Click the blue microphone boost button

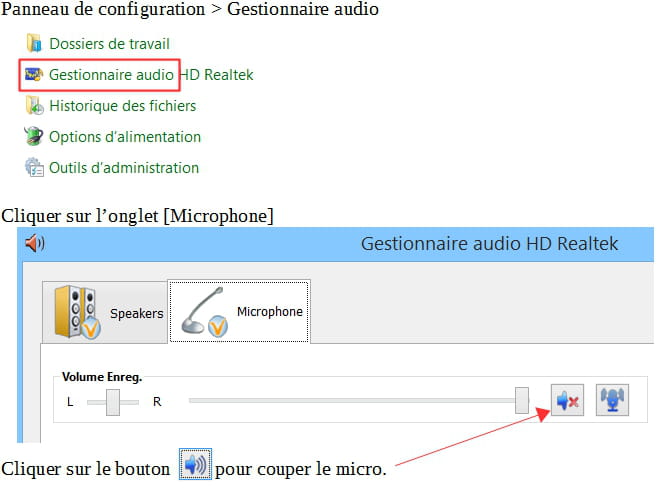(612, 400)
